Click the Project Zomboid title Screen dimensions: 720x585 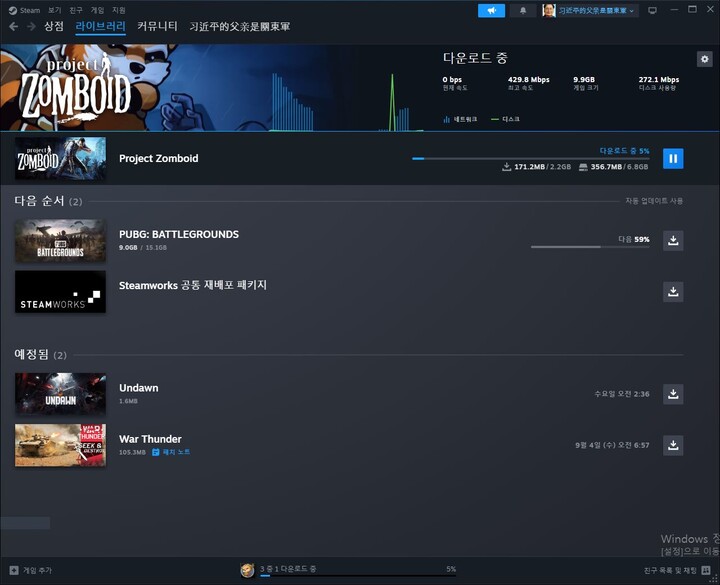click(x=158, y=158)
